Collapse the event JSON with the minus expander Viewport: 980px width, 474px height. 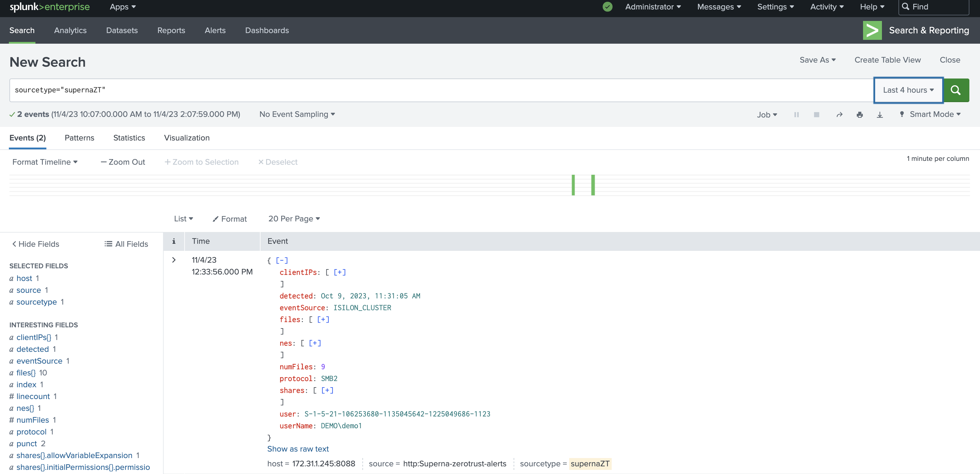click(x=281, y=260)
